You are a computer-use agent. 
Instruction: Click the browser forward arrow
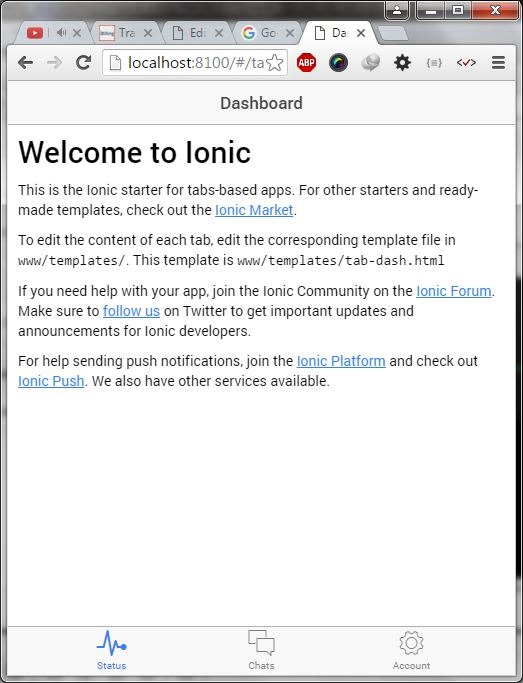(54, 63)
